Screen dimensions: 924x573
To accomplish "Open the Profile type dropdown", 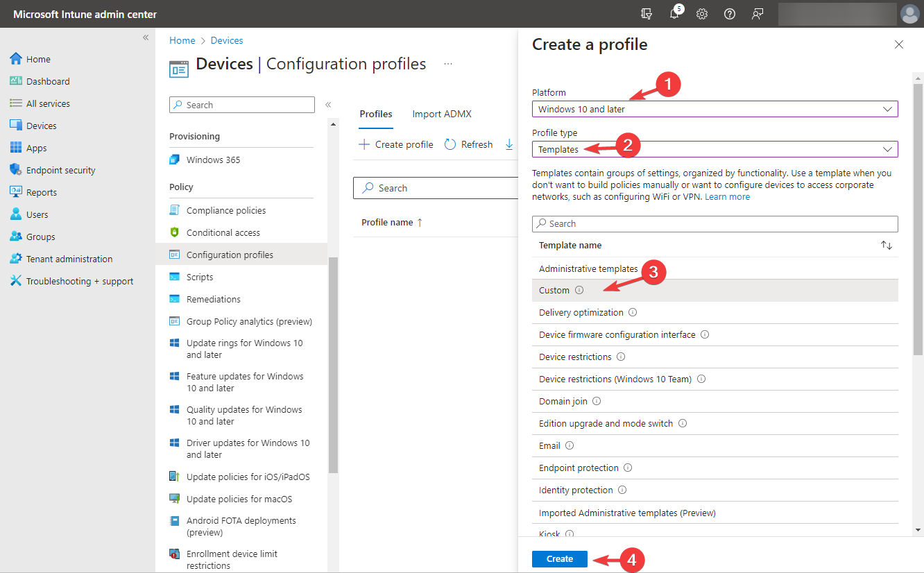I will [715, 149].
